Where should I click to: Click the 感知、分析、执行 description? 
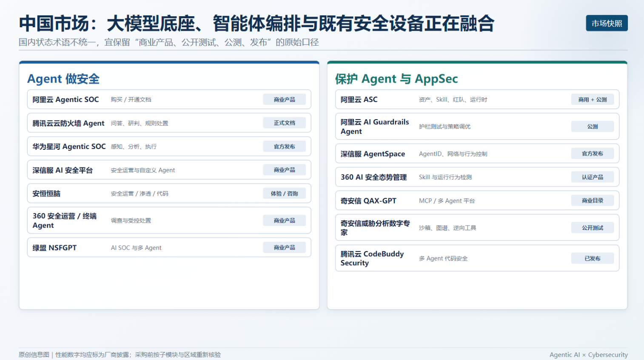[134, 146]
